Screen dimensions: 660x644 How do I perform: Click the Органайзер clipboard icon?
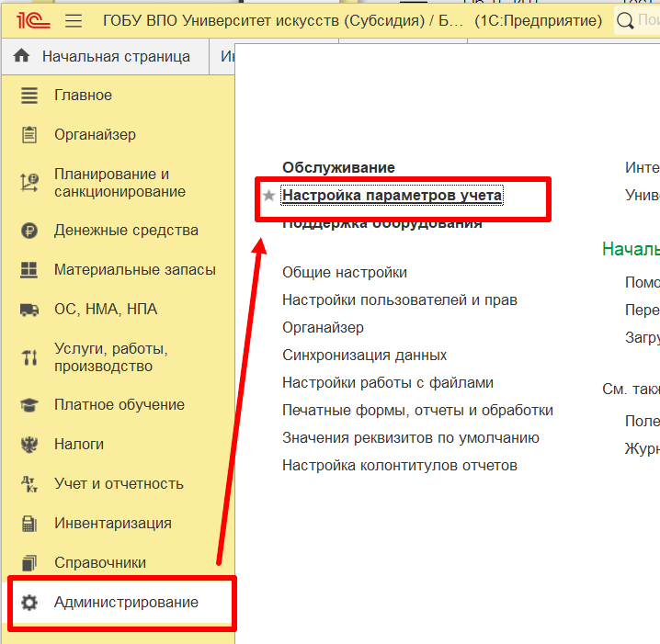click(29, 135)
